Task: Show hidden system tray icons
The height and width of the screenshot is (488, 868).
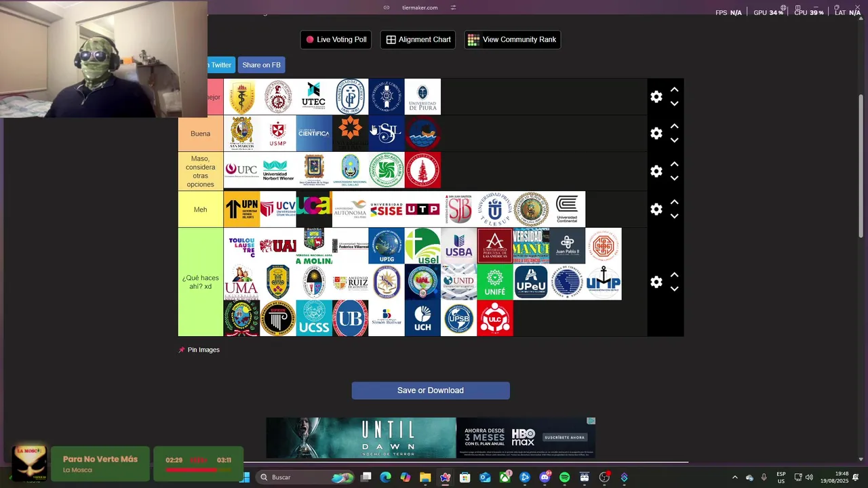Action: pos(734,477)
